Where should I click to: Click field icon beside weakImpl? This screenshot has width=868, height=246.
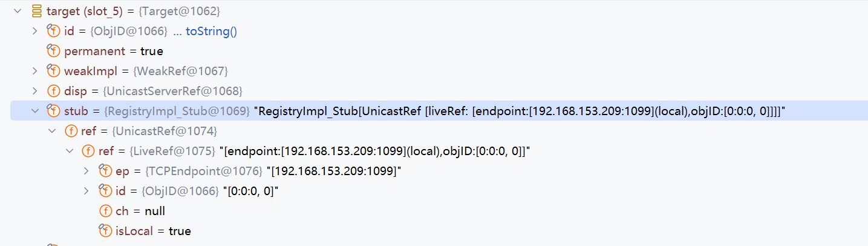pyautogui.click(x=54, y=71)
